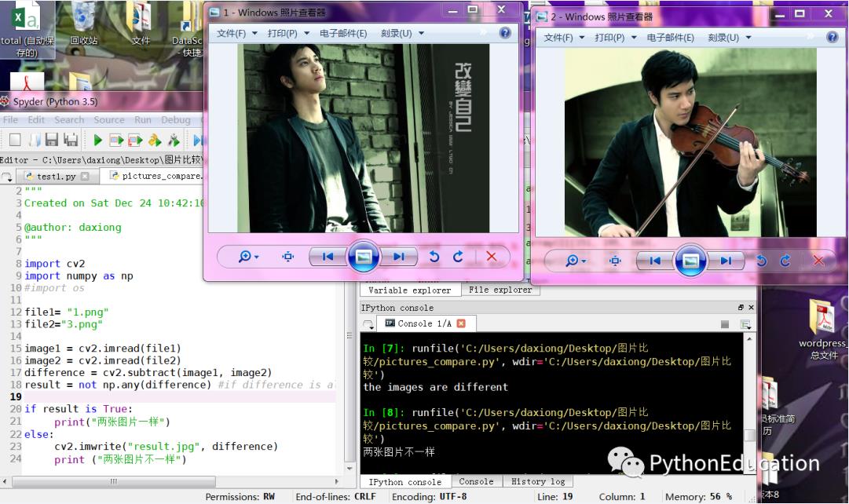Click 电子邮件(E) in viewer 1
Viewport: 849px width, 504px height.
343,34
